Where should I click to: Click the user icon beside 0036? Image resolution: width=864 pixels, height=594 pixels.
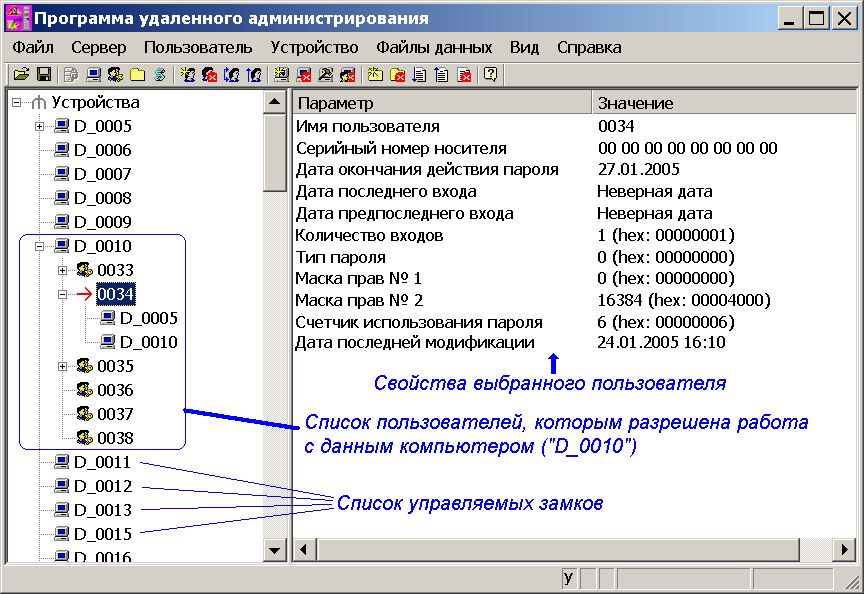(x=84, y=390)
